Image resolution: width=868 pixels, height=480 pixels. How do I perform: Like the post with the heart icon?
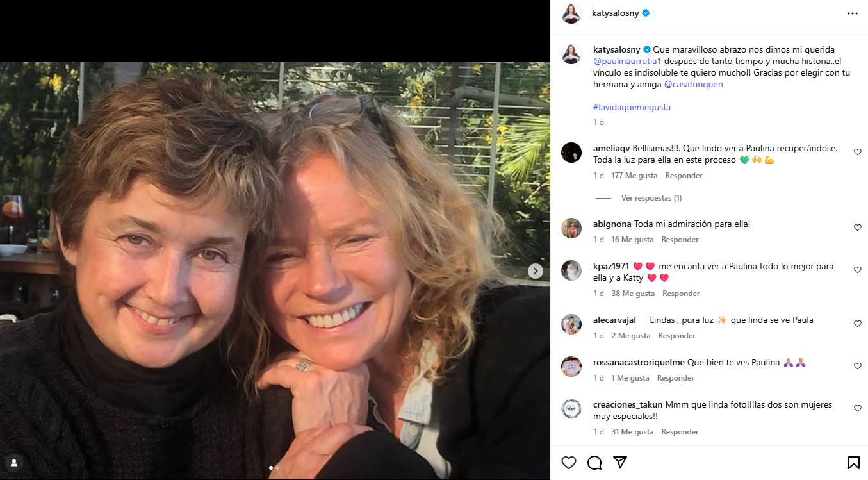click(x=568, y=462)
